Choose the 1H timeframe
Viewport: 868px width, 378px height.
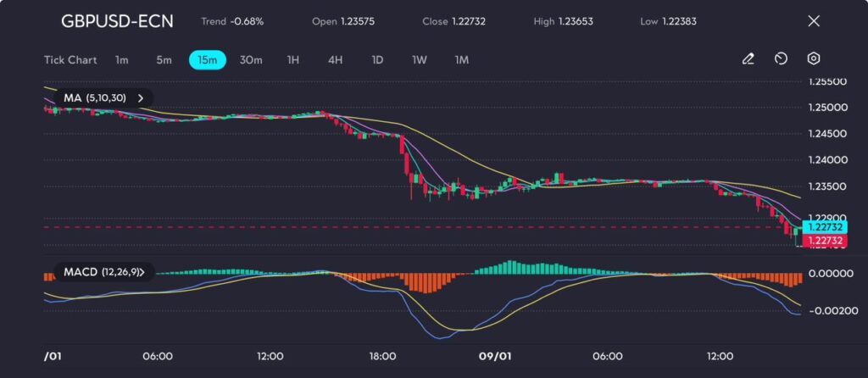tap(293, 60)
